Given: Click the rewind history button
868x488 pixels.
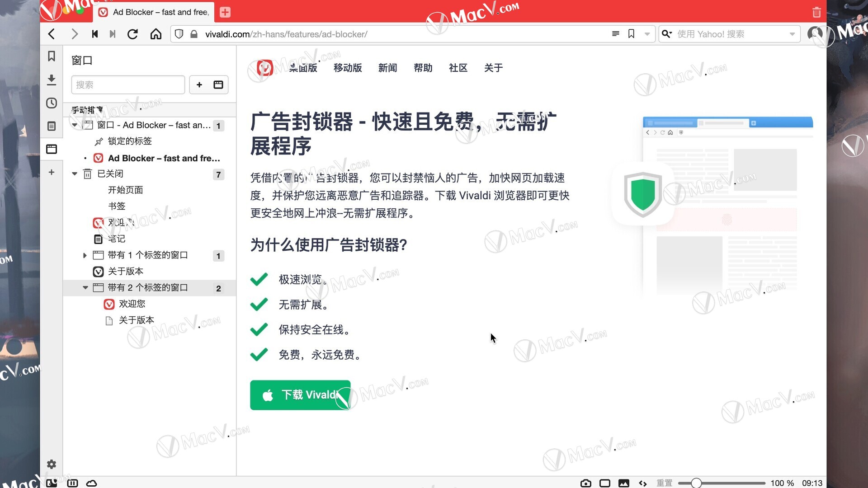Looking at the screenshot, I should tap(95, 34).
